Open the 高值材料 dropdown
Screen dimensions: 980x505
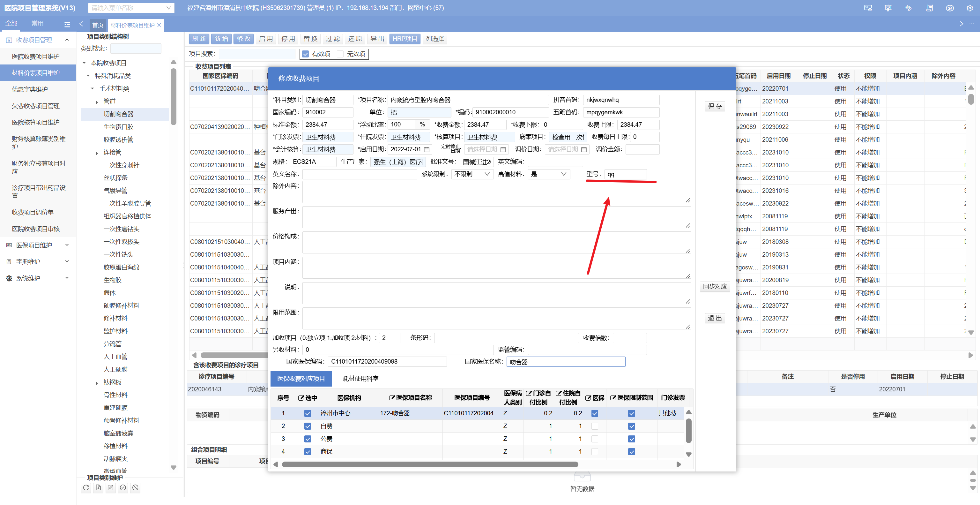[549, 174]
